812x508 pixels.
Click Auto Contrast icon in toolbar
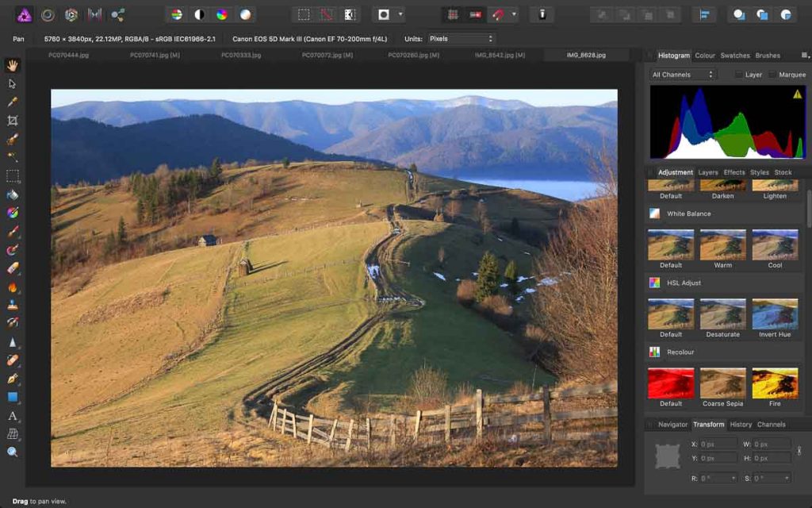[x=199, y=14]
